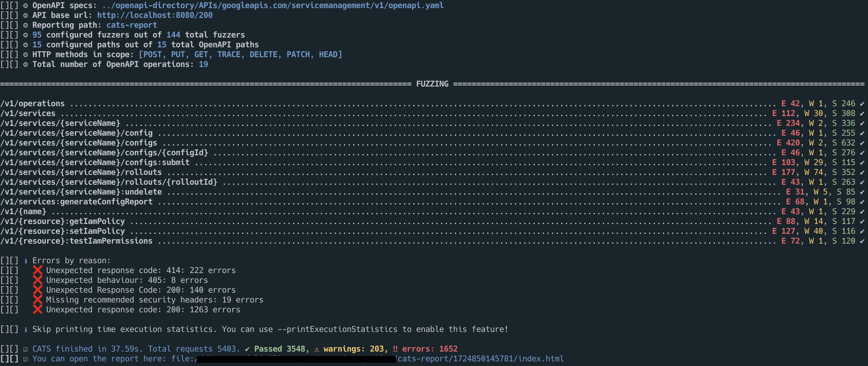The height and width of the screenshot is (366, 868).
Task: Click the green checkmark before Passed 3548
Action: click(247, 349)
